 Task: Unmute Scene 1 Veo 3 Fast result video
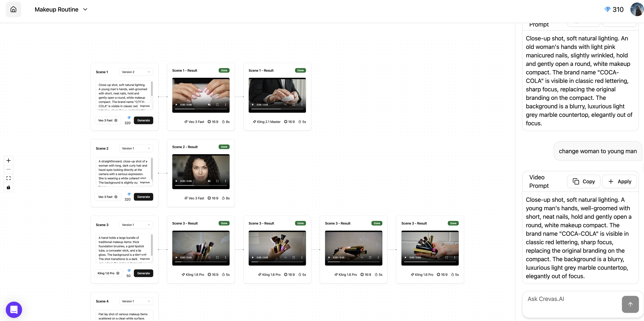point(209,105)
